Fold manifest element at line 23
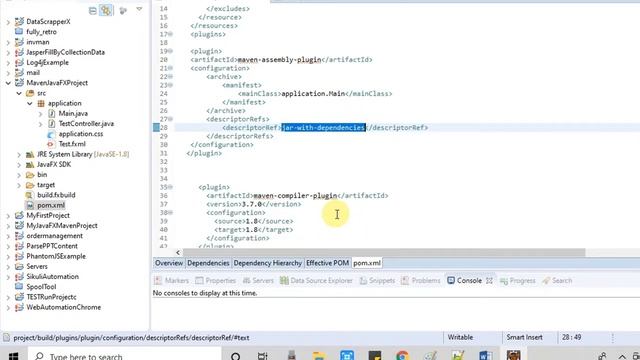The image size is (640, 360). 171,85
